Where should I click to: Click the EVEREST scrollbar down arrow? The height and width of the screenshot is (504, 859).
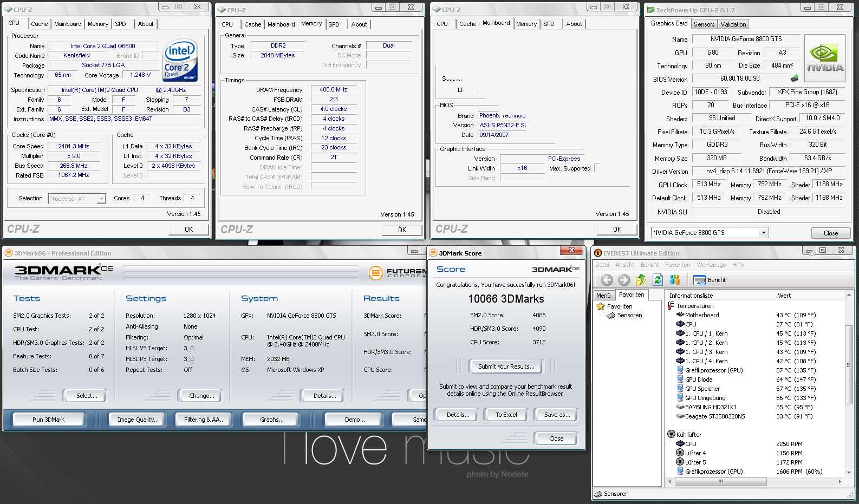click(x=849, y=473)
